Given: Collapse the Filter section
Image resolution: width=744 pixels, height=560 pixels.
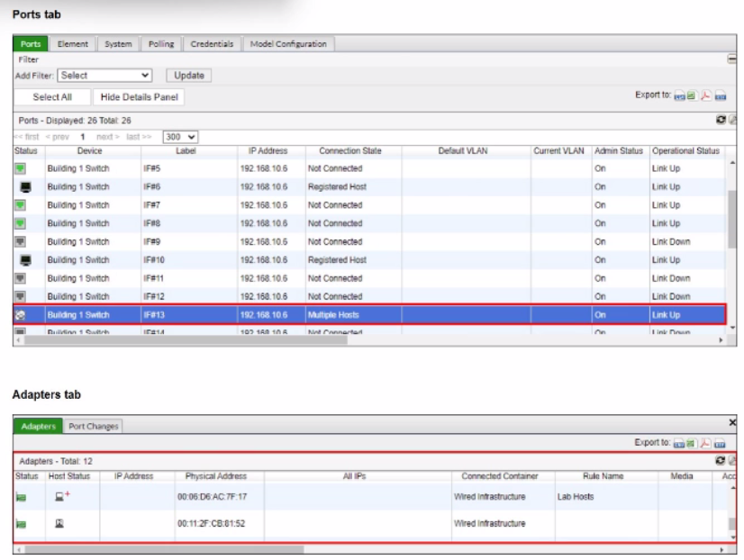Looking at the screenshot, I should coord(731,59).
